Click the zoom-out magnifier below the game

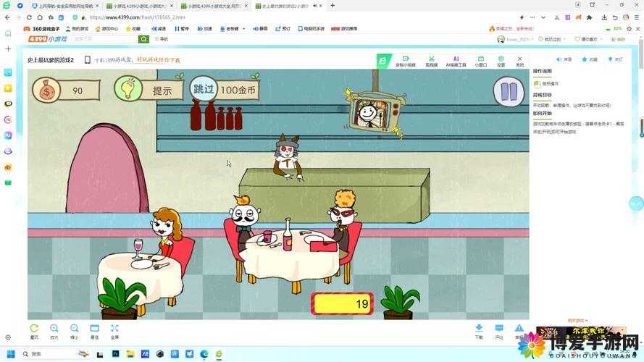point(75,331)
